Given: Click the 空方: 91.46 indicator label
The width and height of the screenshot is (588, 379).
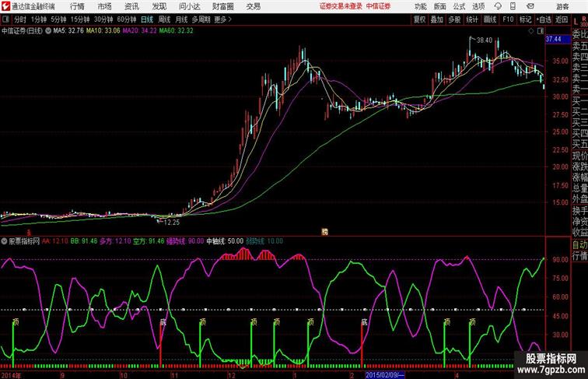Looking at the screenshot, I should tap(149, 241).
